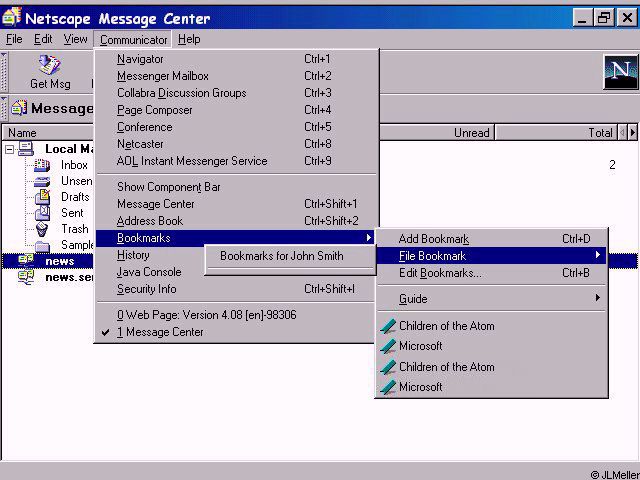Expand the File Bookmark submenu arrow

click(x=598, y=255)
